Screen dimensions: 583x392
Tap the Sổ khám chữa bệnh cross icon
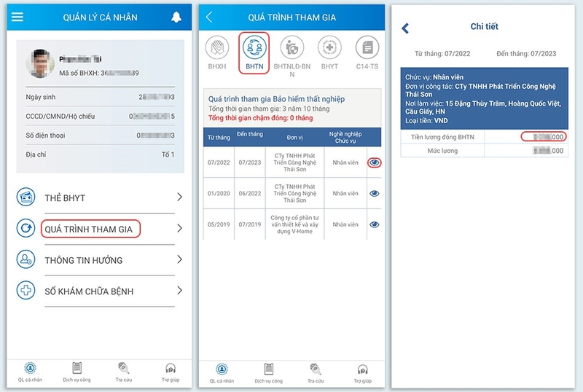[x=26, y=290]
